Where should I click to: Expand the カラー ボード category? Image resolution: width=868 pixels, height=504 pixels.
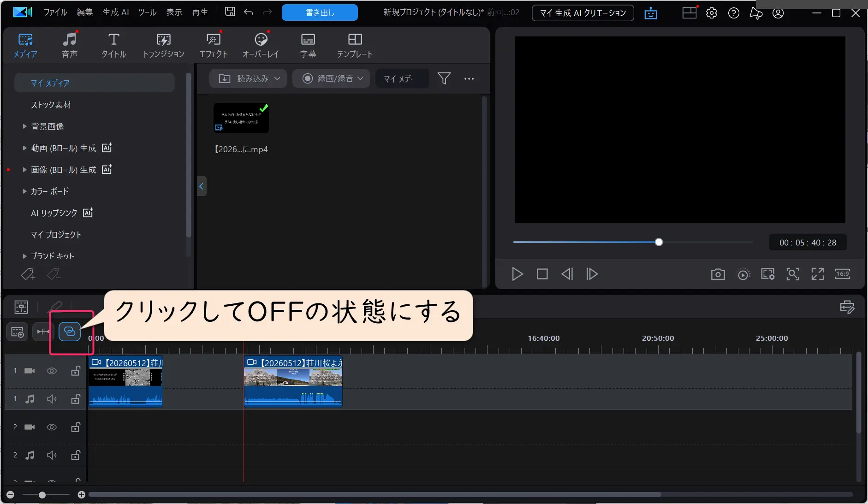point(24,191)
